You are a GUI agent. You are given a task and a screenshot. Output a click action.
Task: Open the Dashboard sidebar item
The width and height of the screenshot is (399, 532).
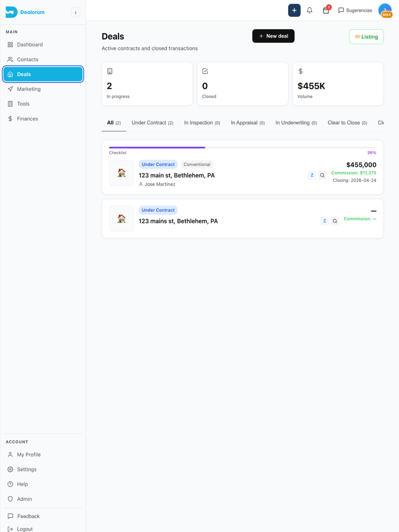coord(43,44)
